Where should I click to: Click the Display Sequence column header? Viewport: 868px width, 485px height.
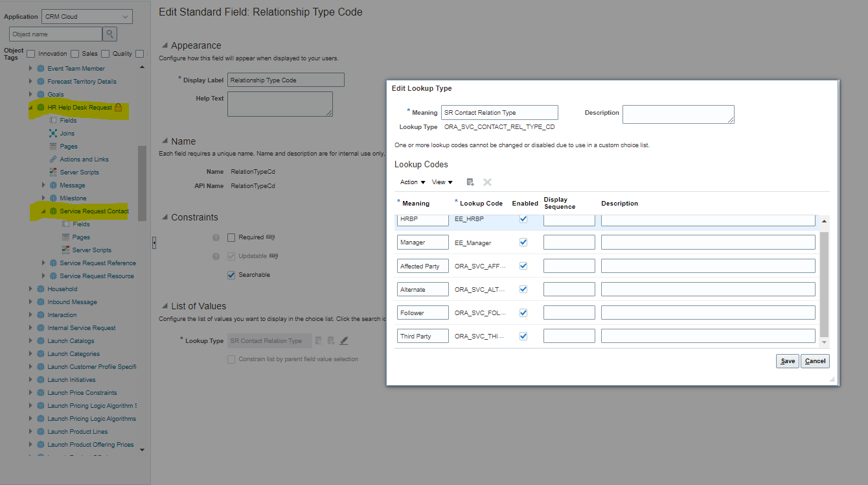pyautogui.click(x=560, y=203)
